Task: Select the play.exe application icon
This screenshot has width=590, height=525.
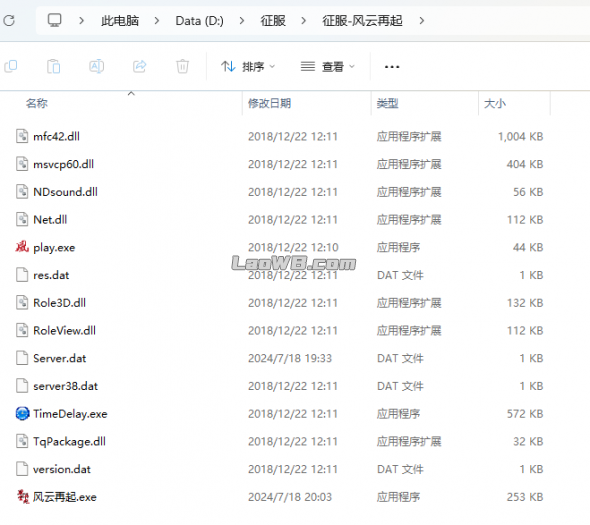Action: 22,247
